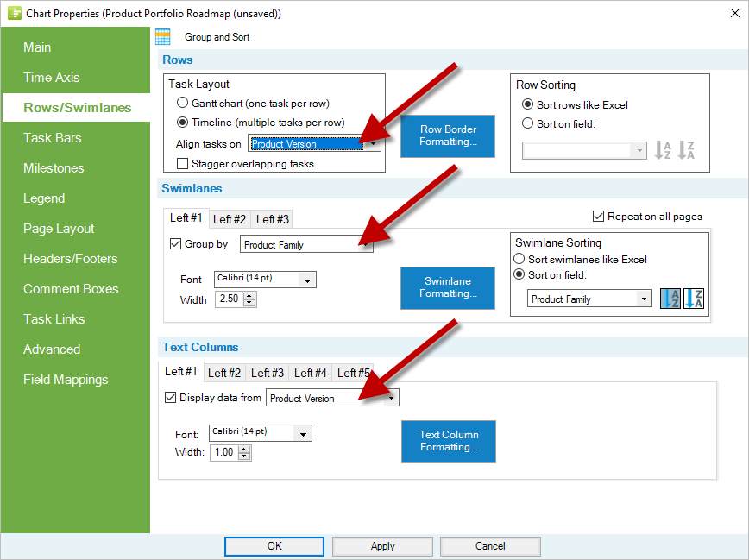Click the Group and Sort calendar icon
749x560 pixels.
pos(163,37)
